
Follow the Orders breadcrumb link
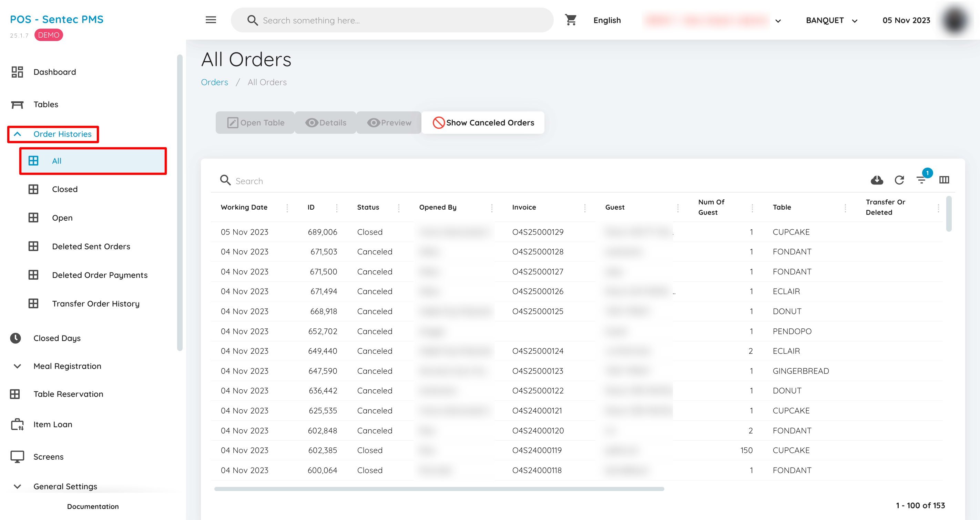214,82
